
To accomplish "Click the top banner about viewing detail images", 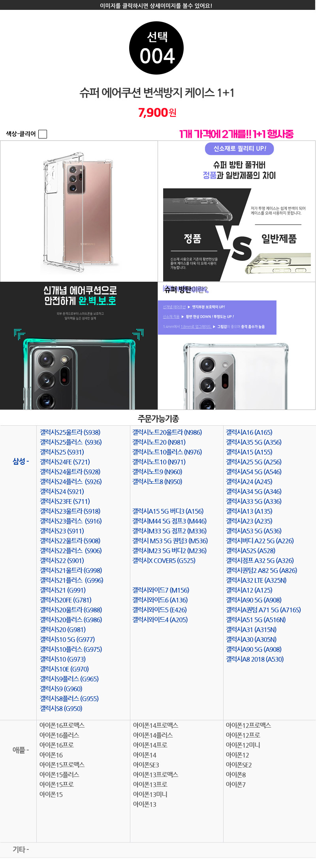I will coord(158,5).
